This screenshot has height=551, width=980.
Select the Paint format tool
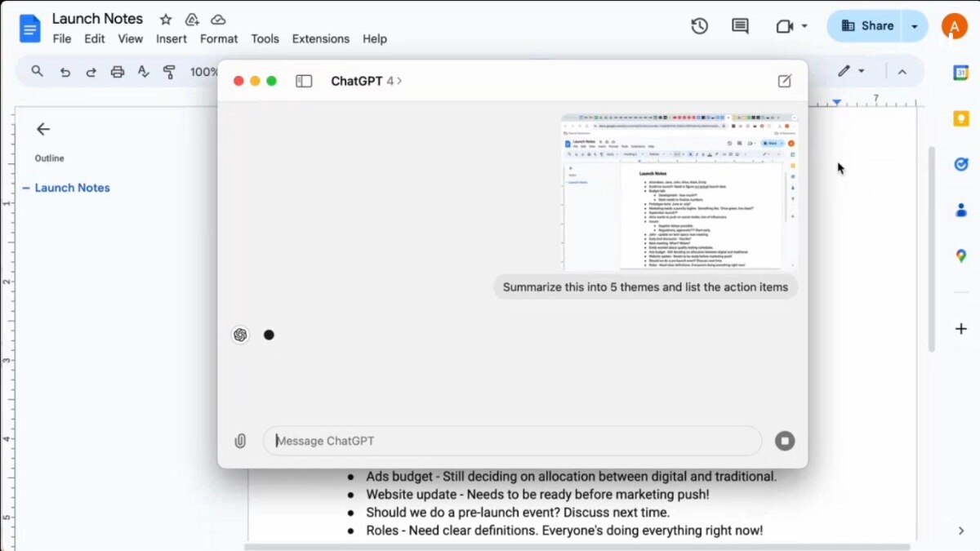[169, 72]
